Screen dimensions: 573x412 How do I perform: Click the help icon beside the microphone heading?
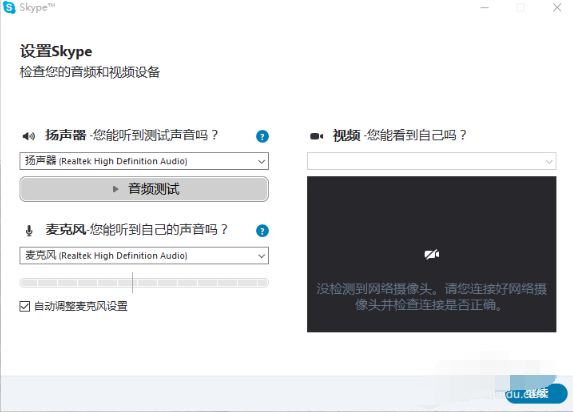tap(262, 231)
